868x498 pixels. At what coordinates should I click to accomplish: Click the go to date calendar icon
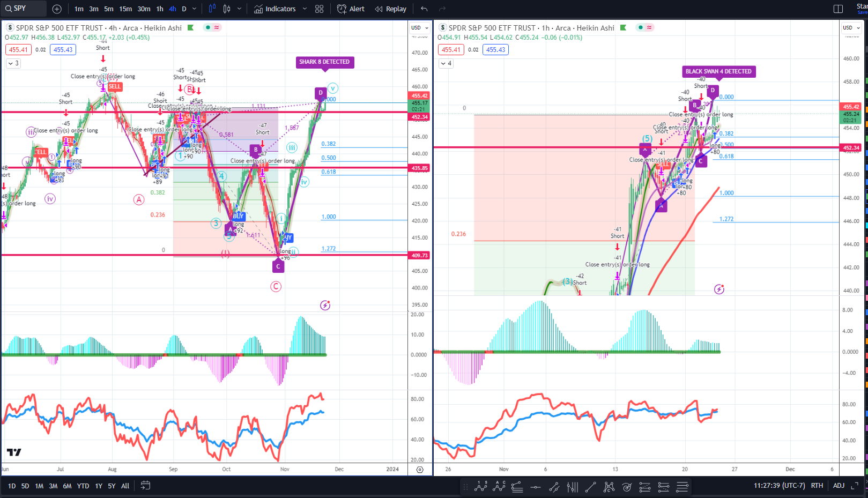coord(145,486)
